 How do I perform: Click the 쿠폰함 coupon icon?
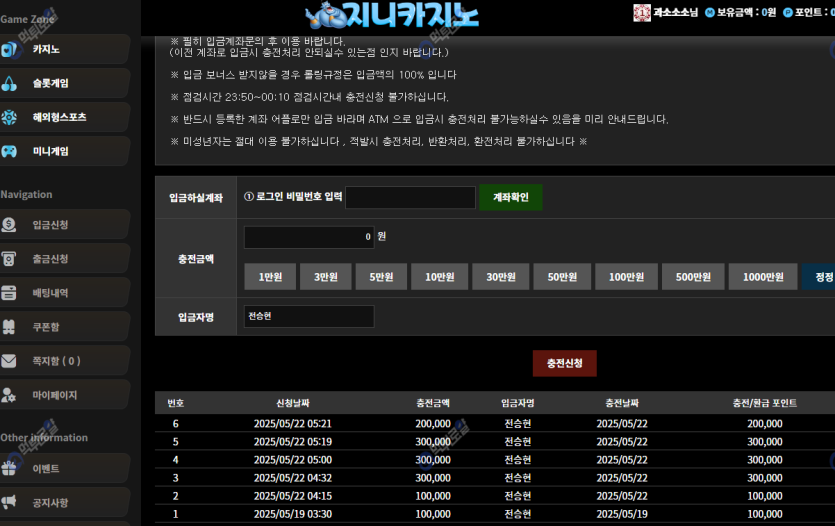[10, 327]
